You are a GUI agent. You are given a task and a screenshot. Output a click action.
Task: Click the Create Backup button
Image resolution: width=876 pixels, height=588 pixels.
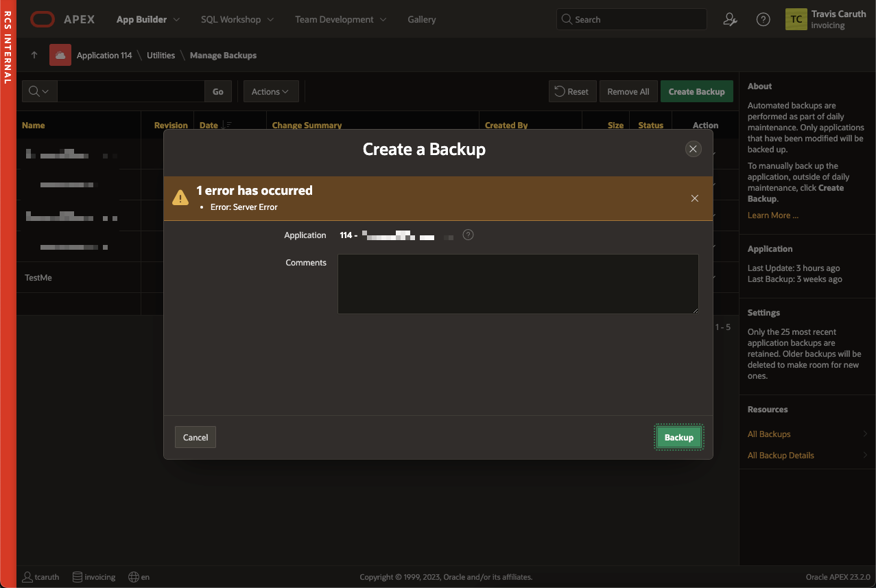[x=696, y=91]
